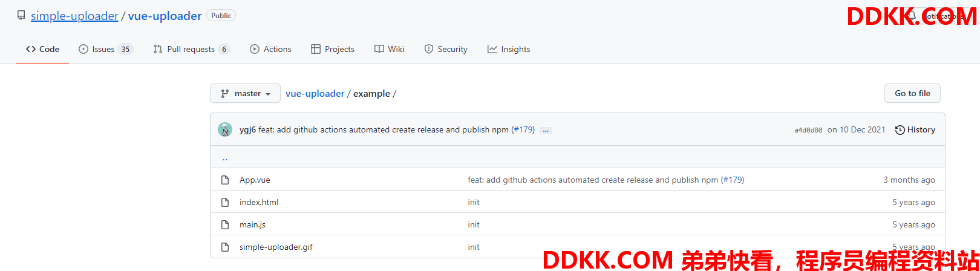
Task: Expand commit details ellipsis button
Action: 546,130
